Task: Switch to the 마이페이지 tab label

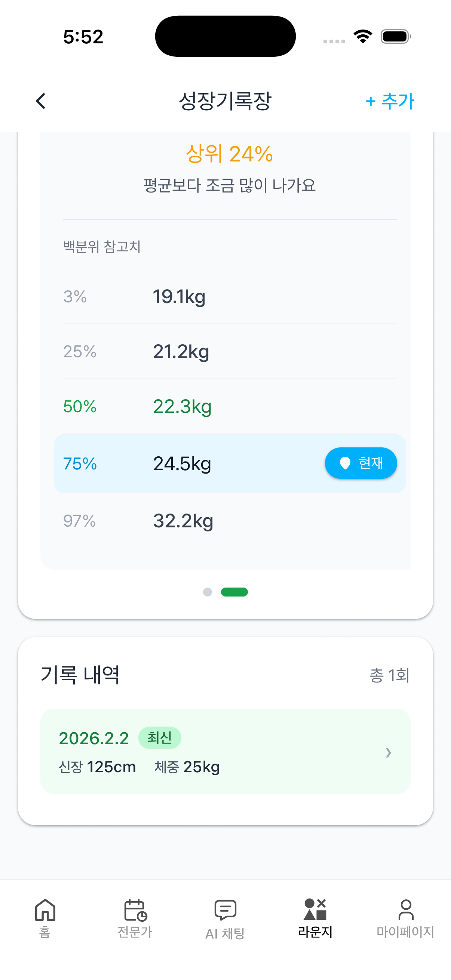Action: [x=405, y=932]
